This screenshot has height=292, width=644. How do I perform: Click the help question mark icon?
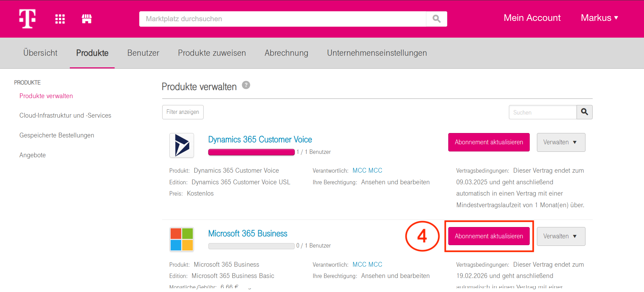coord(246,85)
